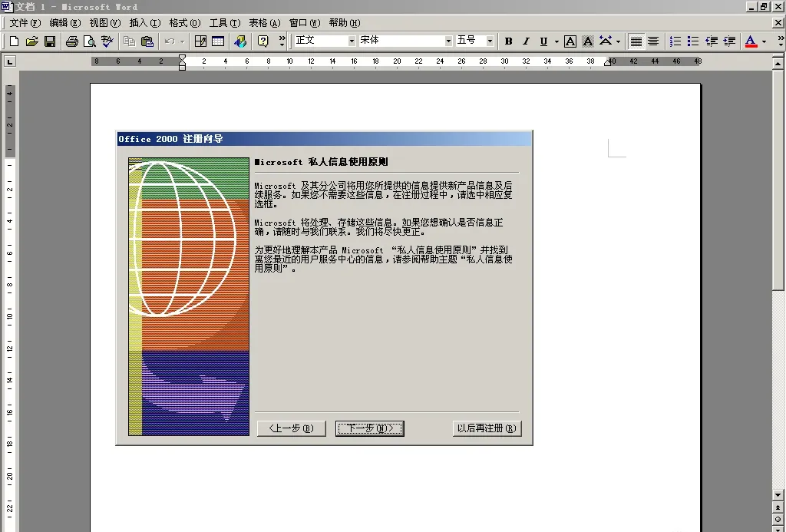Create a new blank document
The height and width of the screenshot is (532, 786).
click(x=14, y=41)
